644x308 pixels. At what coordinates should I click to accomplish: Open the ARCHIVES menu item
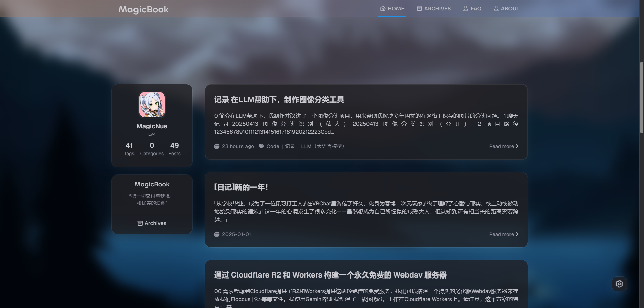[434, 8]
